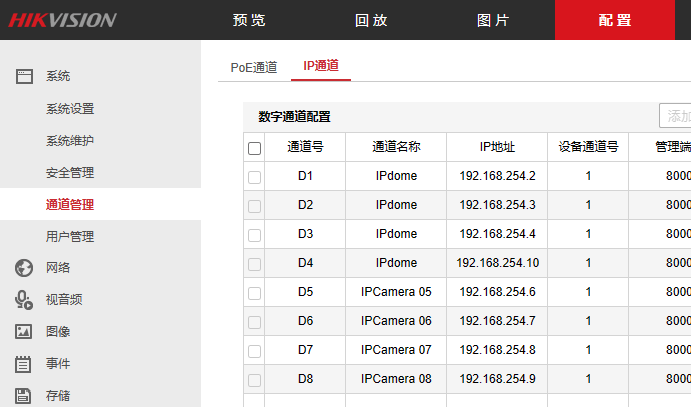This screenshot has height=407, width=691.
Task: Collapse the 系统 sidebar section
Action: [58, 76]
